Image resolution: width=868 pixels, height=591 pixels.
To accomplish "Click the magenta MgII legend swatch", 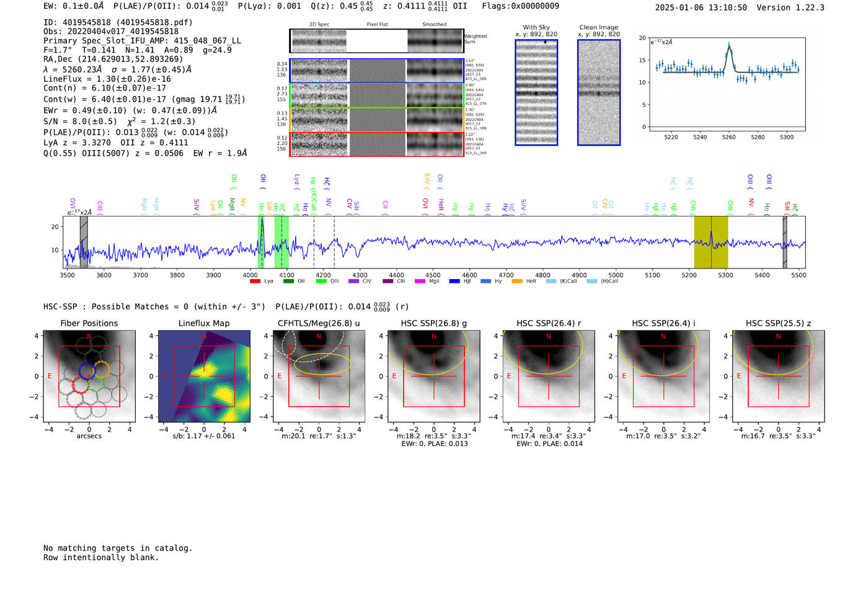I will (x=420, y=282).
